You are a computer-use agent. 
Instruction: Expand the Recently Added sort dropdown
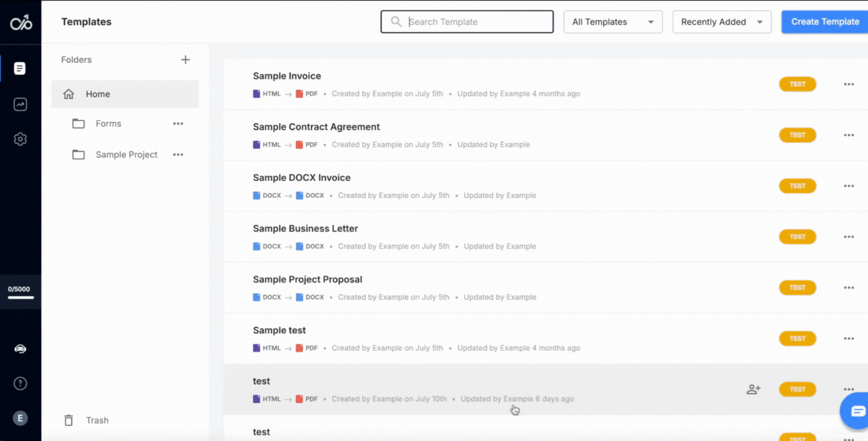pos(721,22)
